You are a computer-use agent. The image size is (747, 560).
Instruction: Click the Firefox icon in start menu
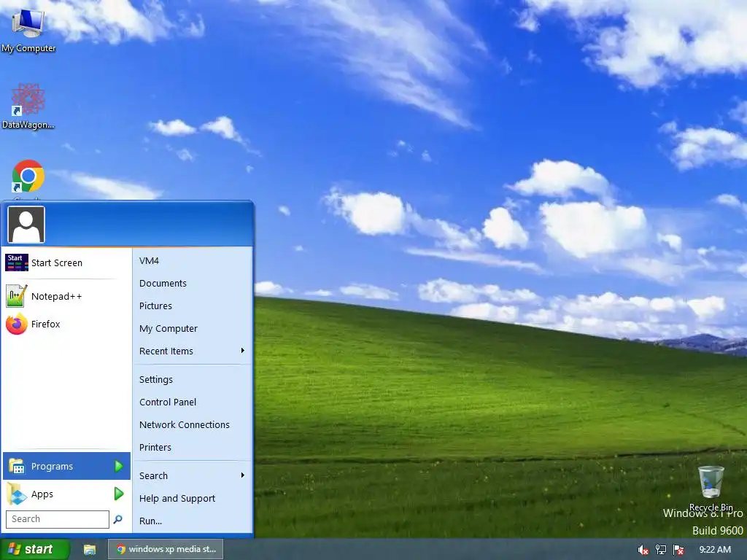pyautogui.click(x=16, y=324)
